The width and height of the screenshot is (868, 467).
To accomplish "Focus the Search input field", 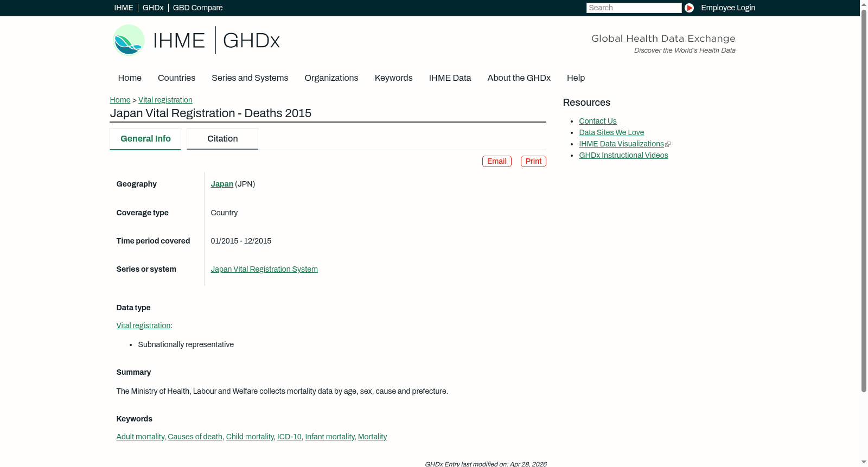I will (634, 8).
